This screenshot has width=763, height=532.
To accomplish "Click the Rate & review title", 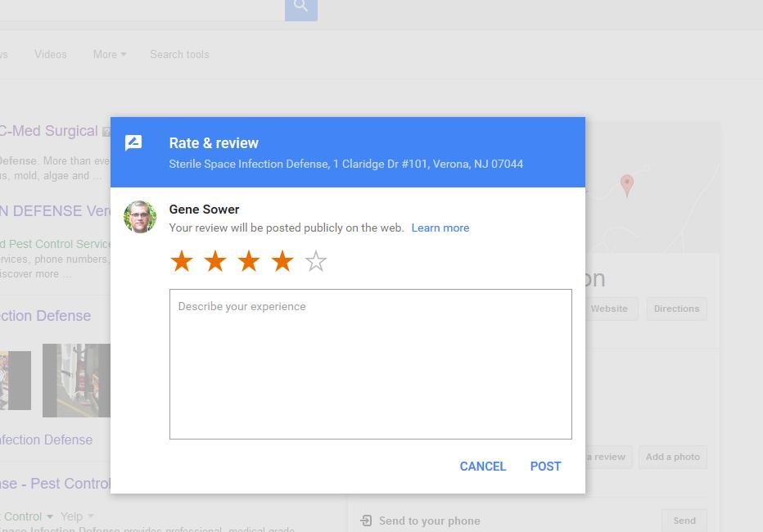I will pos(214,143).
